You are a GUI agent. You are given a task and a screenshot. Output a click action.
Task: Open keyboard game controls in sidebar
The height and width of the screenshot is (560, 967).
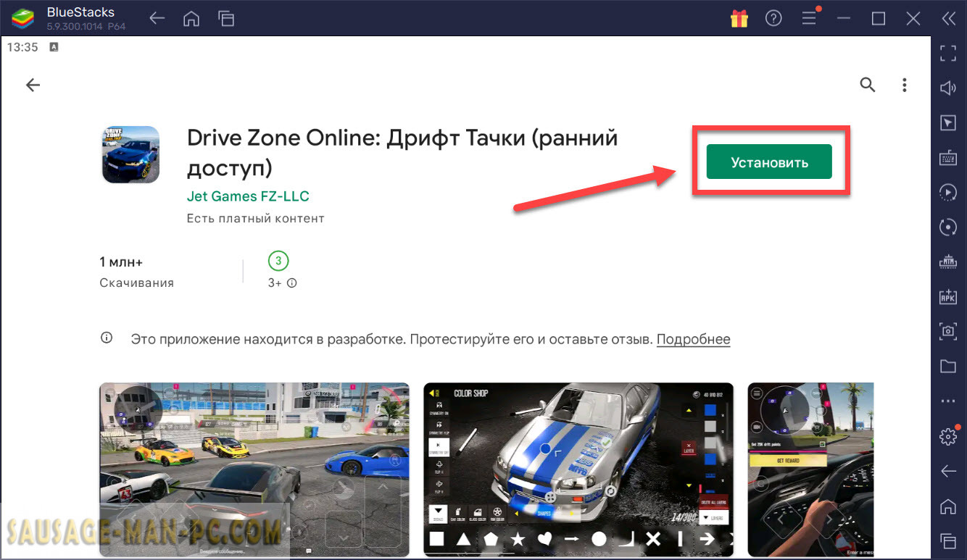[948, 157]
